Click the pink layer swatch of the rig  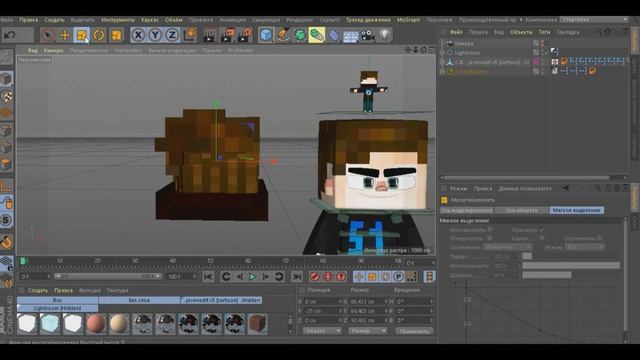[536, 62]
